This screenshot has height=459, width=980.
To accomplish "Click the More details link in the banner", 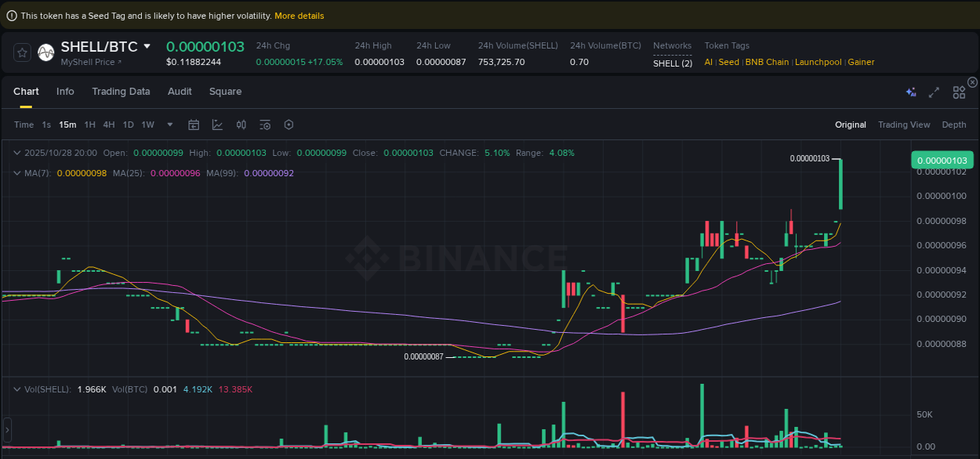I will 299,15.
